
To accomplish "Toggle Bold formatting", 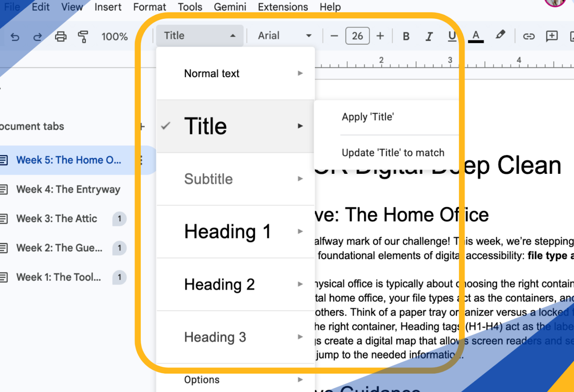I will point(406,36).
